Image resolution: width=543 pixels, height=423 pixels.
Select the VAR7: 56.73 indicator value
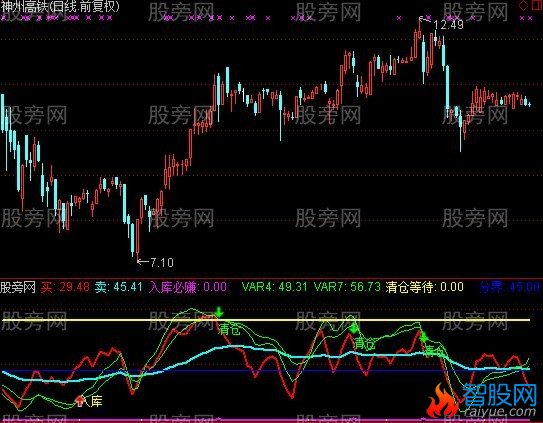pyautogui.click(x=347, y=287)
